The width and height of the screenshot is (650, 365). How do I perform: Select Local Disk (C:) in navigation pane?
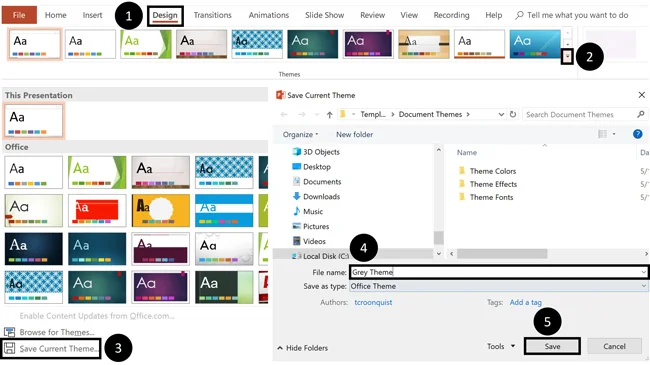[x=320, y=256]
